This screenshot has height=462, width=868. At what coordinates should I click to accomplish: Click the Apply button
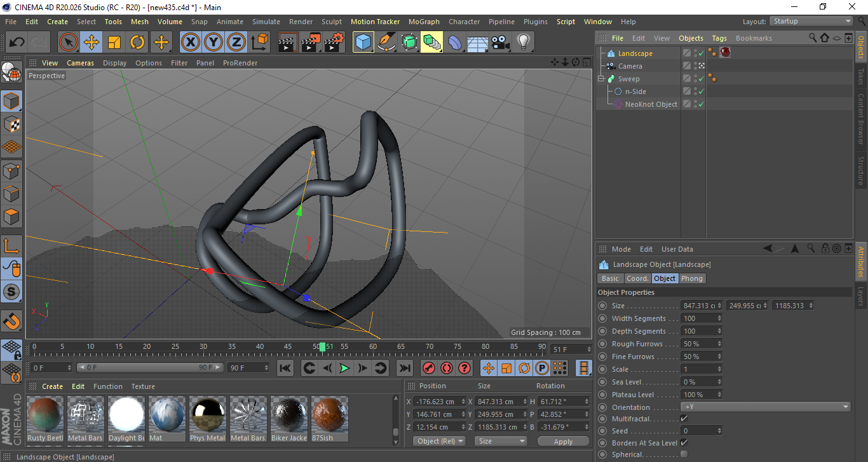pyautogui.click(x=563, y=441)
